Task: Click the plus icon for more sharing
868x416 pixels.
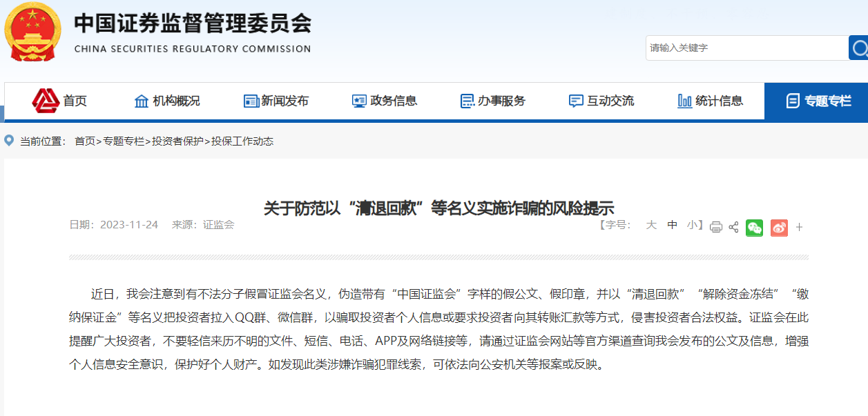Action: point(799,227)
